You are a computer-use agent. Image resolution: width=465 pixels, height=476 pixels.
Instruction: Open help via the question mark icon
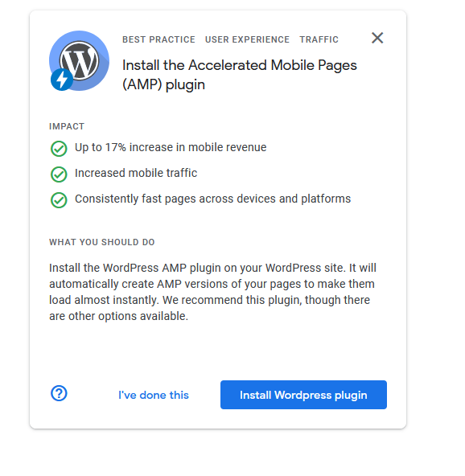(59, 393)
